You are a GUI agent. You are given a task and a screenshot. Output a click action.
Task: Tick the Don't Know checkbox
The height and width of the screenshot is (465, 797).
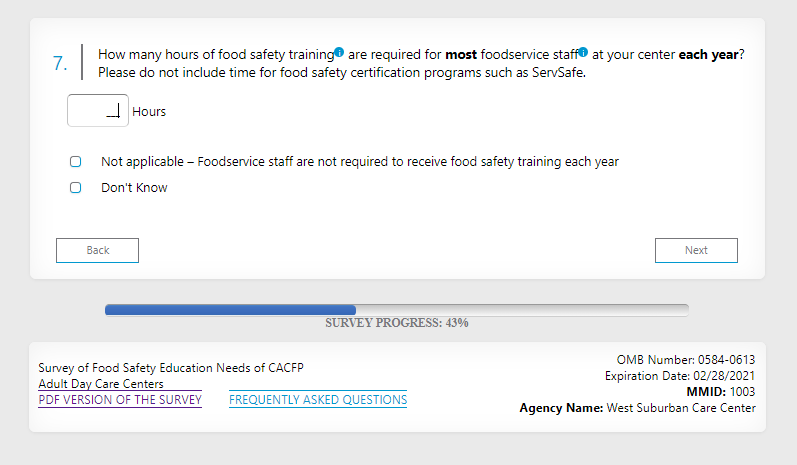pyautogui.click(x=75, y=187)
